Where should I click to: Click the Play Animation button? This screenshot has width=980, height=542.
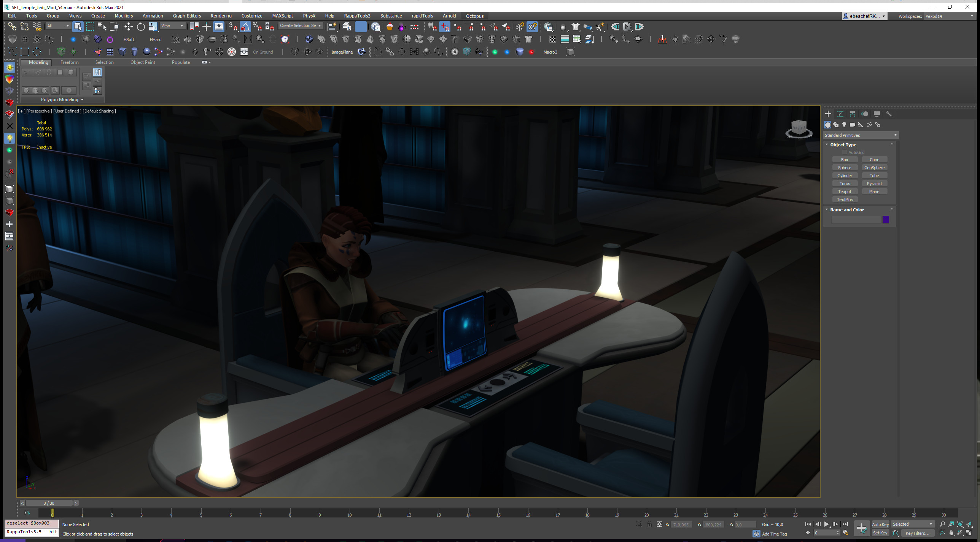[x=826, y=525]
